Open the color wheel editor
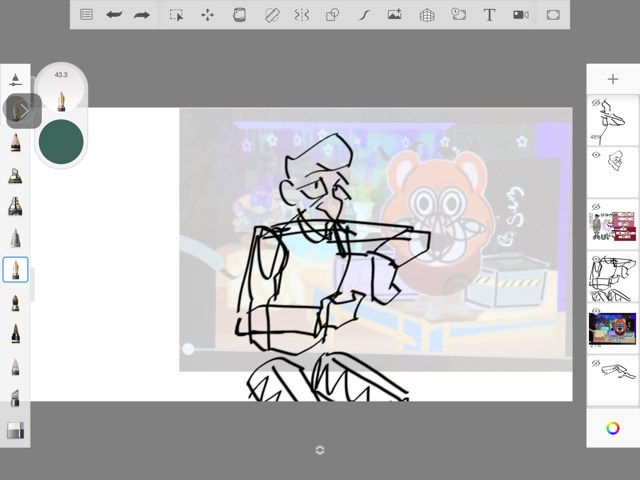640x480 pixels. pos(613,428)
